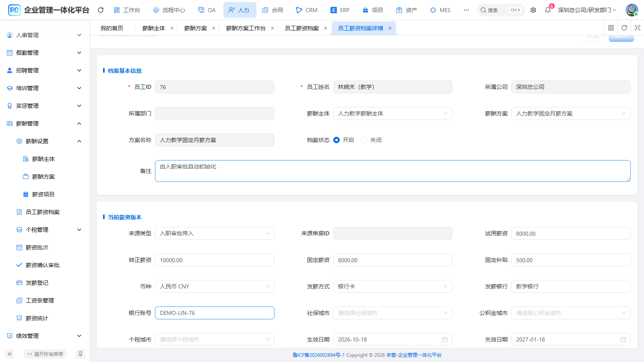Open the ERP top menu
This screenshot has width=644, height=362.
[x=340, y=10]
